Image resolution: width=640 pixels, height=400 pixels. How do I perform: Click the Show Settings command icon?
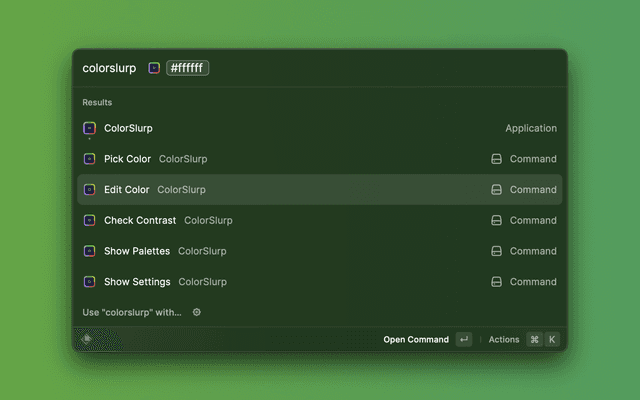(89, 282)
